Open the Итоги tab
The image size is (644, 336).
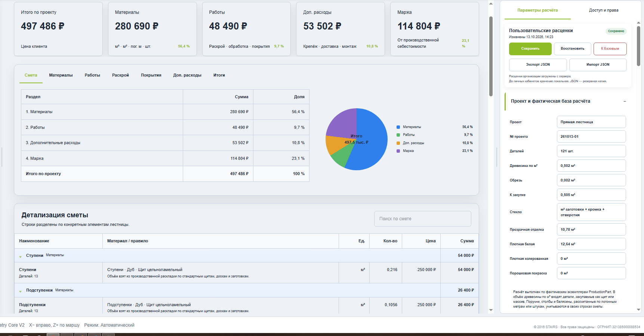pyautogui.click(x=219, y=75)
